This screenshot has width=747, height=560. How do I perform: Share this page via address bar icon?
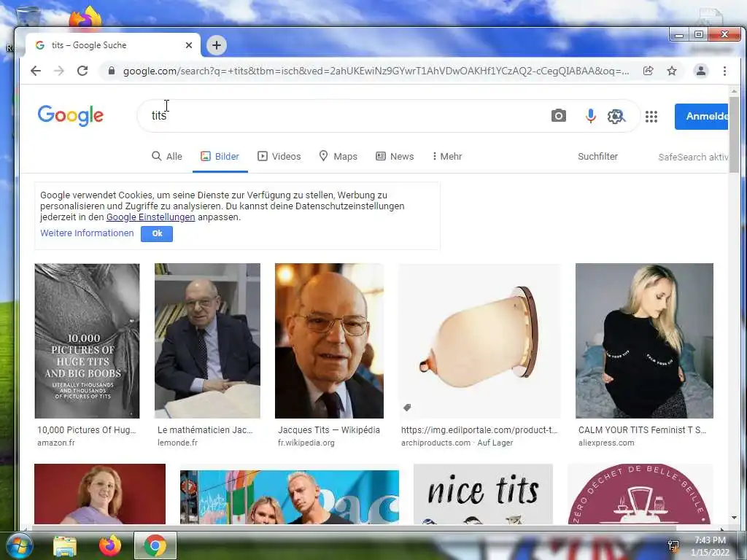point(648,71)
